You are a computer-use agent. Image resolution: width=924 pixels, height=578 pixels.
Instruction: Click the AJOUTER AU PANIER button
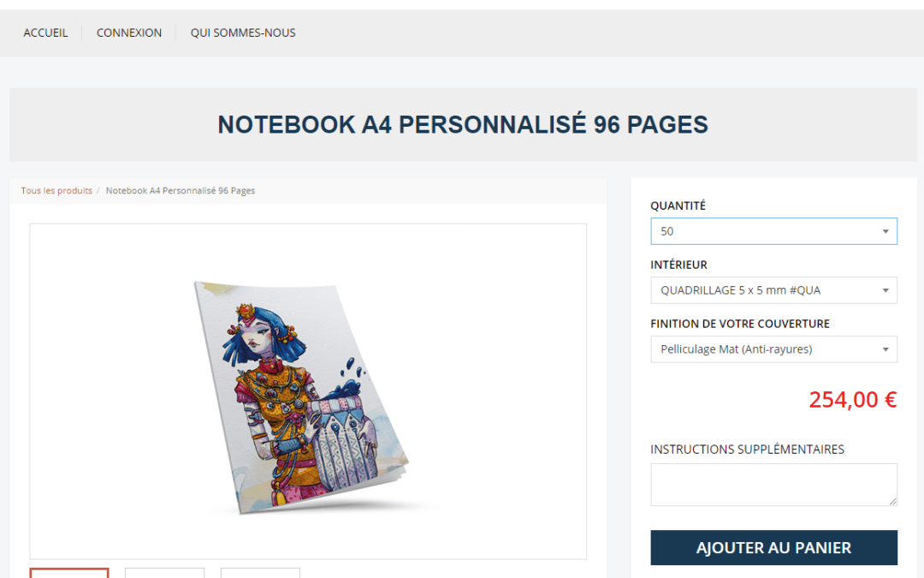click(773, 547)
